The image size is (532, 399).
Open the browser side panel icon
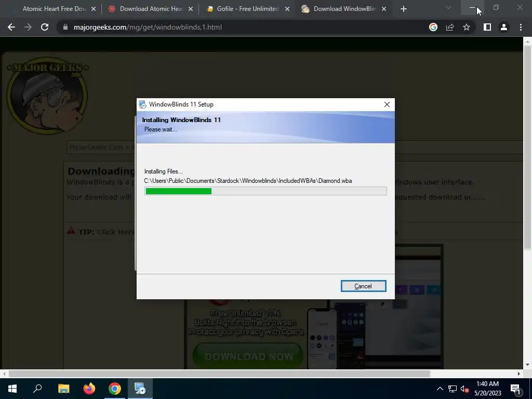click(x=487, y=27)
